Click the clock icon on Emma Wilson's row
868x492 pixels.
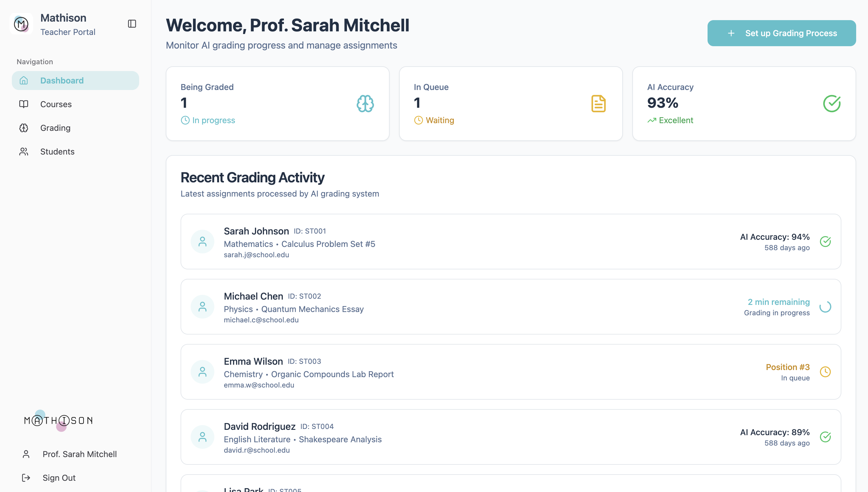coord(825,372)
